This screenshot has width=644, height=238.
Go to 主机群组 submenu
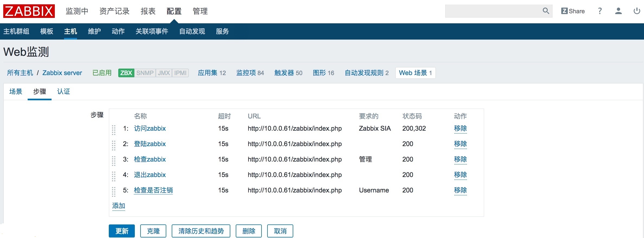tap(16, 31)
